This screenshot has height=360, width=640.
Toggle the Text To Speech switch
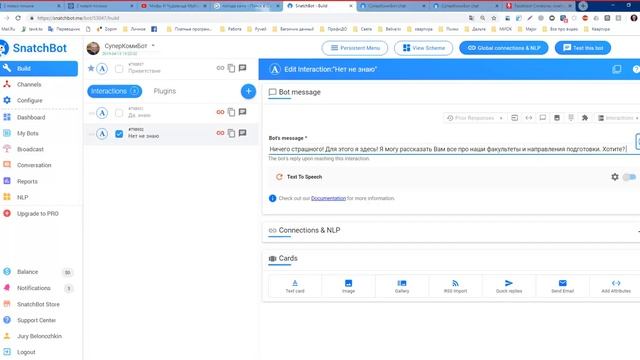pyautogui.click(x=629, y=177)
